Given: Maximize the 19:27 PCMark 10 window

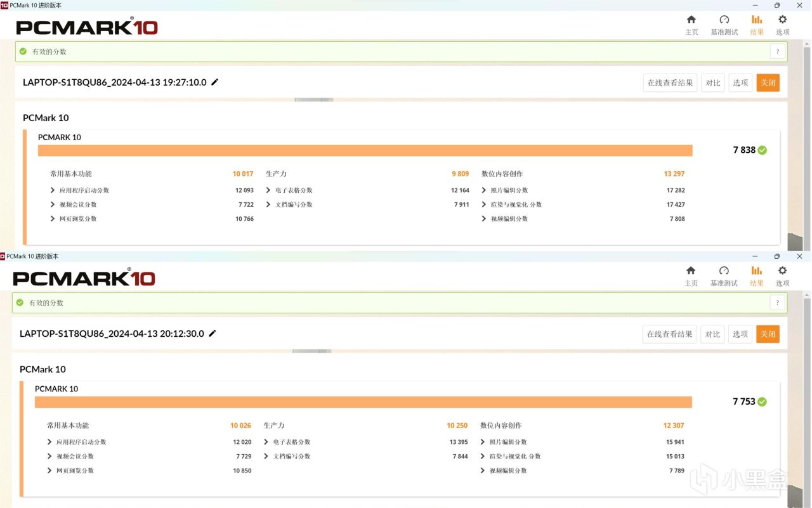Looking at the screenshot, I should point(777,5).
